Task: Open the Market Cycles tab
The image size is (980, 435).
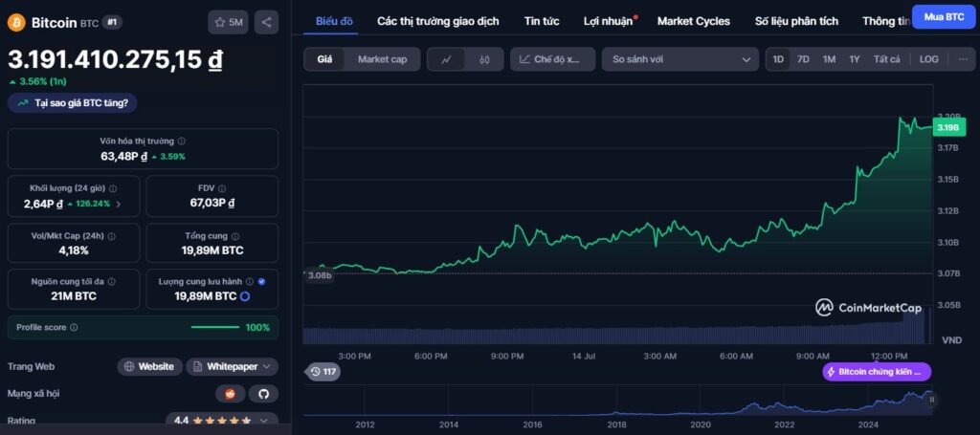Action: 693,21
